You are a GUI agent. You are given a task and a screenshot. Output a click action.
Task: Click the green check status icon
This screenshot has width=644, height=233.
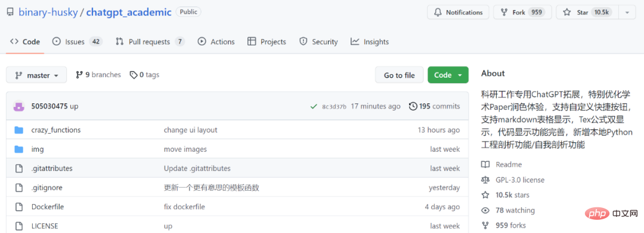point(314,106)
